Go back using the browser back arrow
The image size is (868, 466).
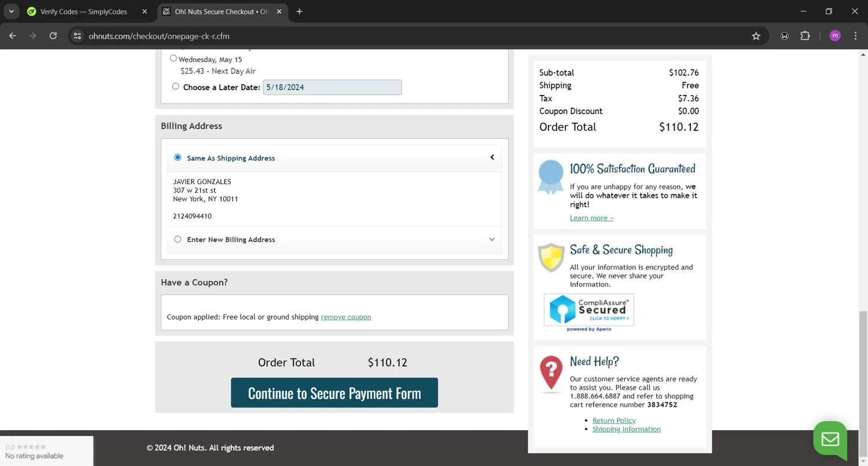click(x=13, y=36)
